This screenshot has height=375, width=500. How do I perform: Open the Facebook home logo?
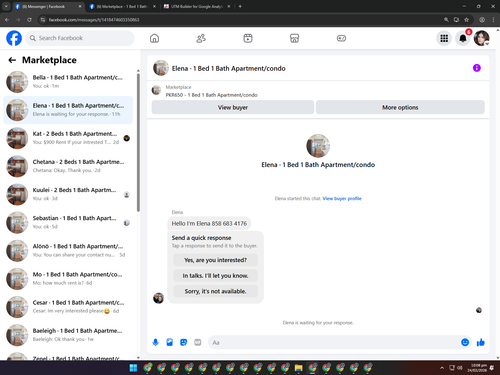(x=14, y=38)
